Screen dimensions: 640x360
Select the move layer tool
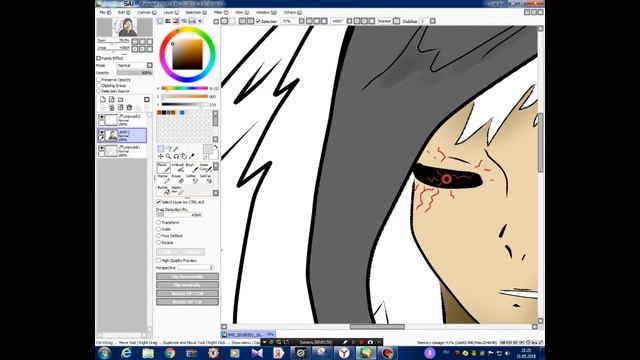click(x=160, y=156)
